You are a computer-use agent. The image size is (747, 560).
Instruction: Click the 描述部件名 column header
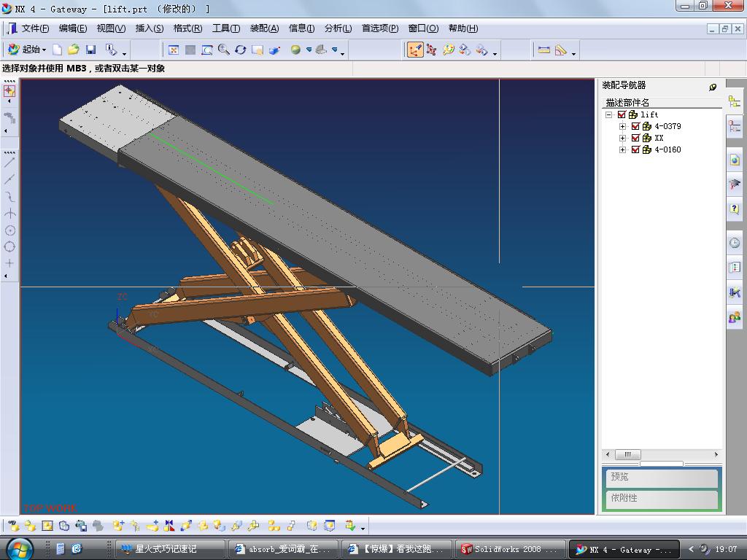[662, 102]
